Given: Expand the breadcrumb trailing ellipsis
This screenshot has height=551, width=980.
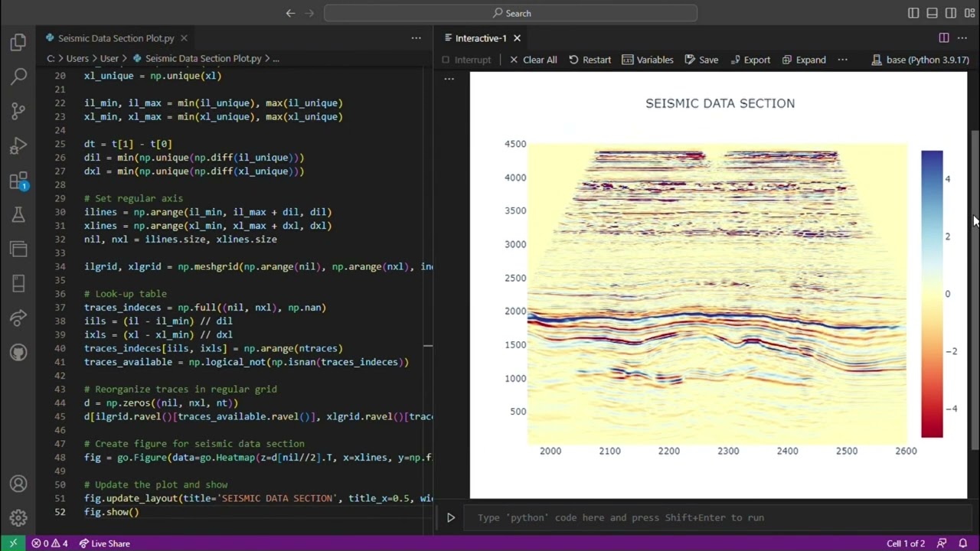Looking at the screenshot, I should pos(276,58).
